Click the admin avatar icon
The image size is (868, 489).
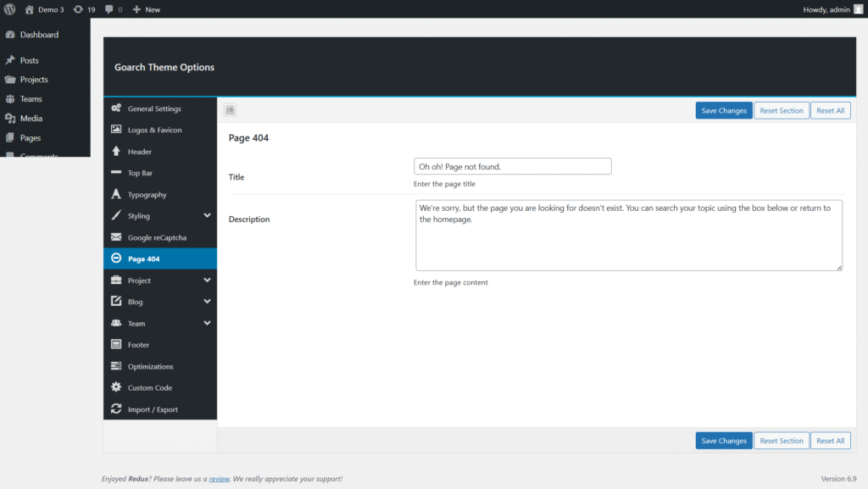point(858,9)
